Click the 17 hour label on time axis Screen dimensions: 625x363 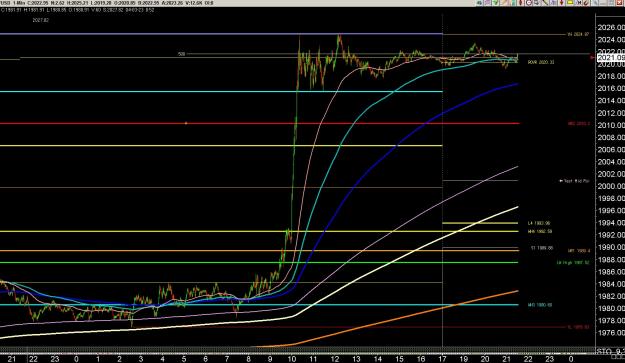tap(442, 359)
